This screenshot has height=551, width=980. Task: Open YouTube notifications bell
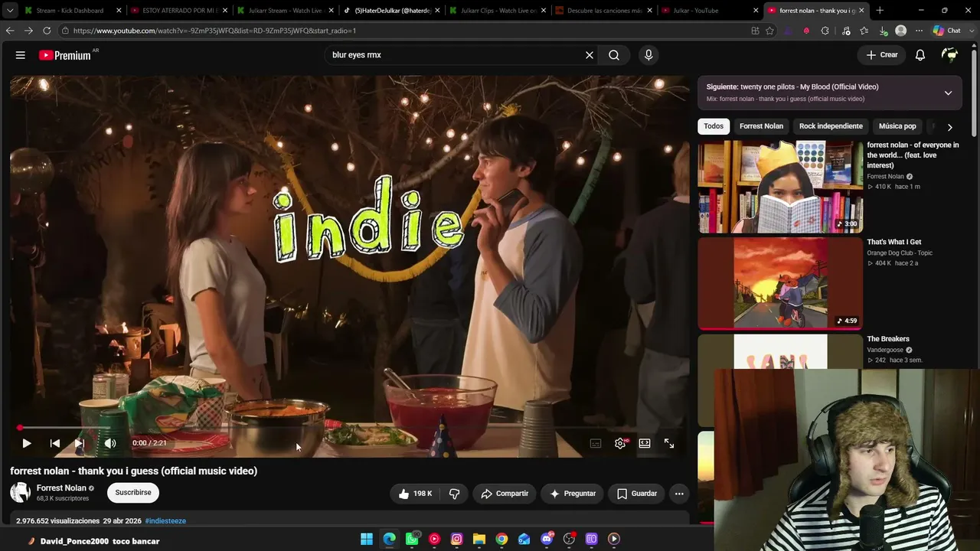(x=920, y=55)
